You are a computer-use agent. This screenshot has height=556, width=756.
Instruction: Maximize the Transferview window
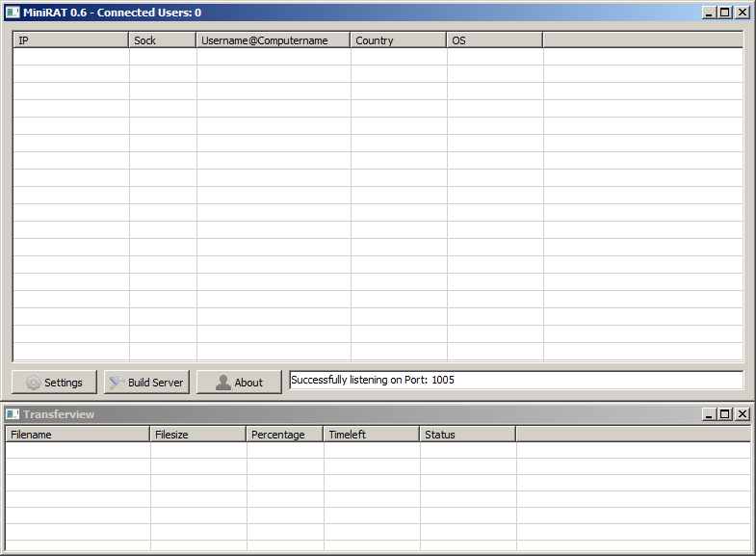tap(725, 414)
